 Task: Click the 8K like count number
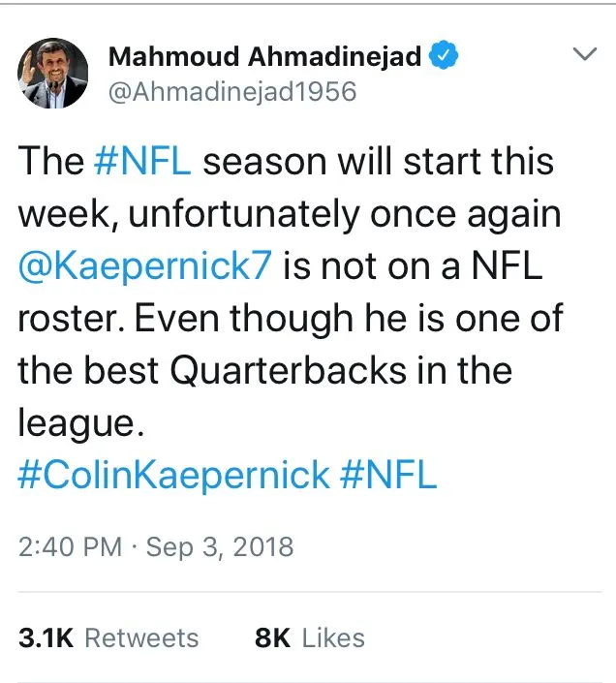tap(272, 637)
